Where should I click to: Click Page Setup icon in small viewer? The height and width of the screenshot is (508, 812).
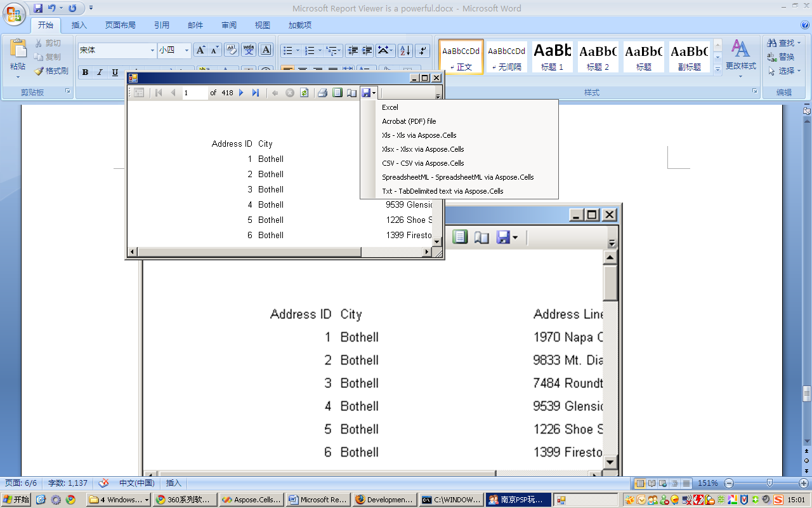tap(351, 93)
